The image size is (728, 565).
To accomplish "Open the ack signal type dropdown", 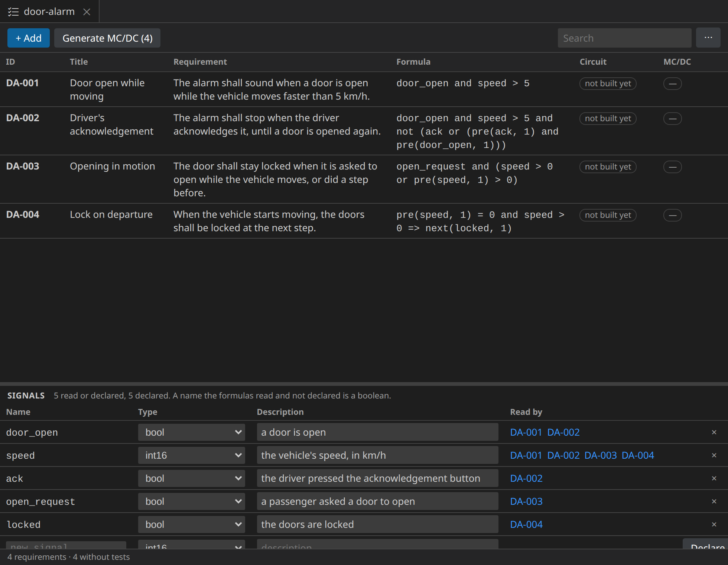I will pyautogui.click(x=192, y=478).
